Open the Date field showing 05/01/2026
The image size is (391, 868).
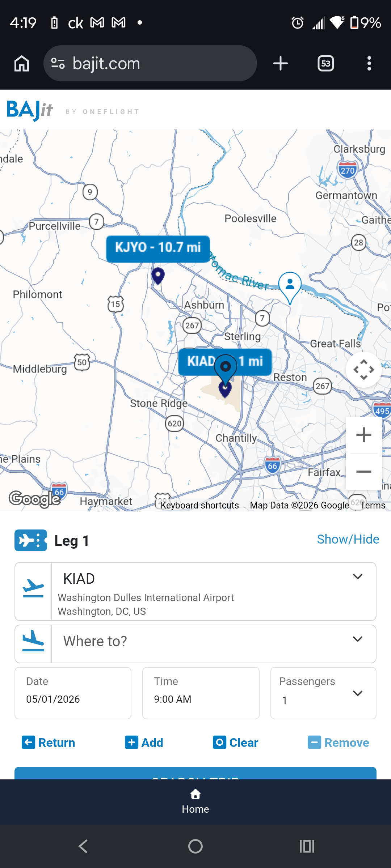tap(73, 693)
